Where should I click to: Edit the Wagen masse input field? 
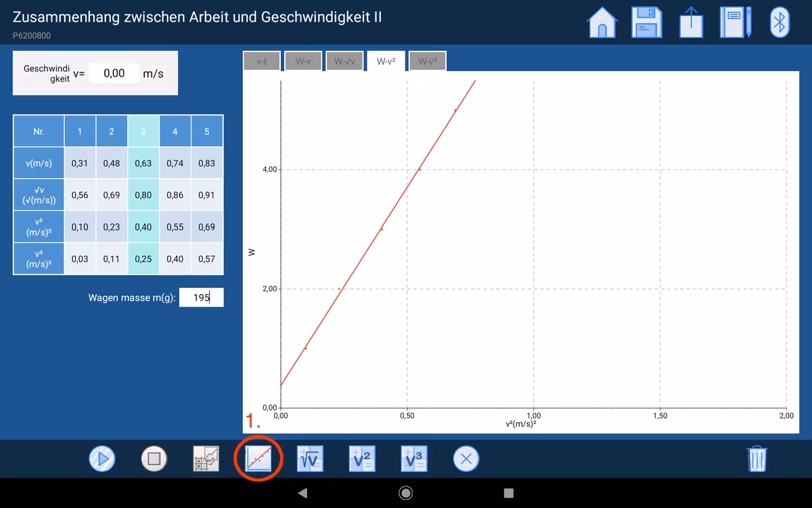tap(201, 297)
